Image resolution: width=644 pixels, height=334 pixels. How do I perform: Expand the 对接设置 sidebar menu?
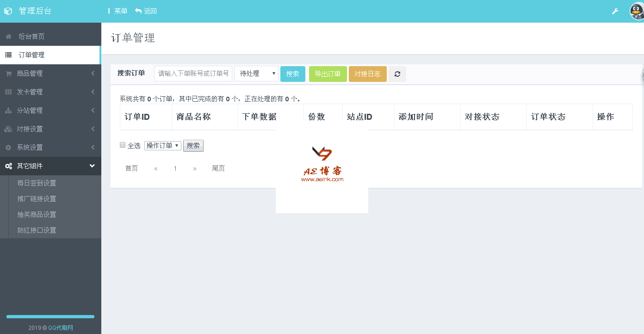point(50,129)
